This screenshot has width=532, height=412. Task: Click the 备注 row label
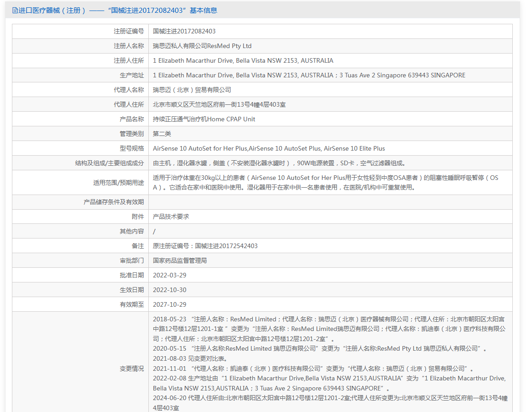pyautogui.click(x=138, y=246)
